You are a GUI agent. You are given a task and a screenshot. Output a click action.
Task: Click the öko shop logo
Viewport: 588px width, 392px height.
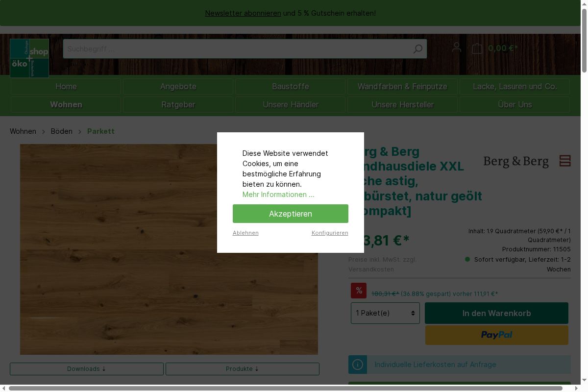click(x=29, y=58)
